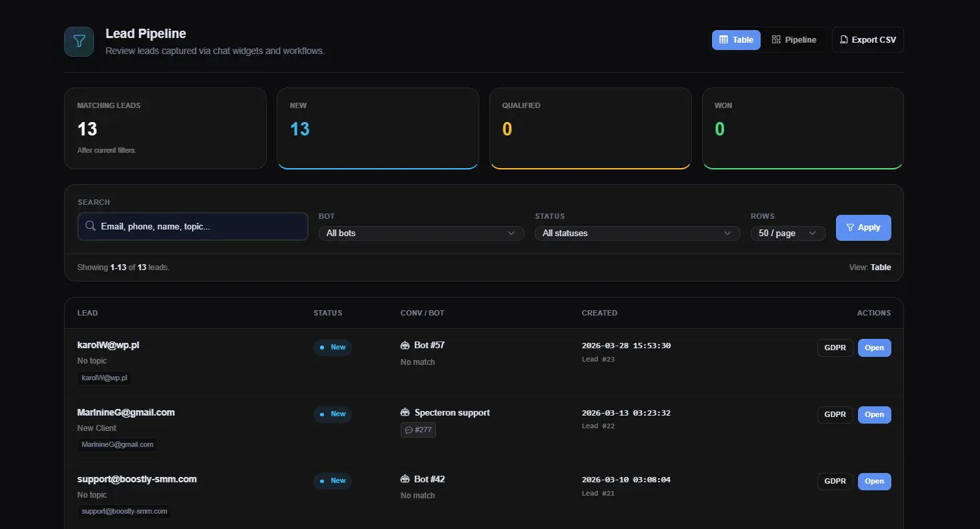Viewport: 980px width, 529px height.
Task: Click GDPR for the karolW@wp.pl lead
Action: (x=835, y=348)
